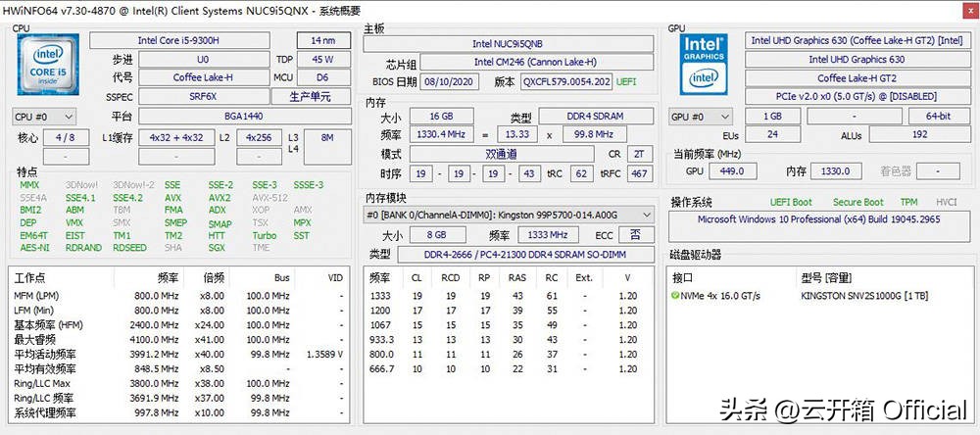Select the Intel CM246 chipset value
The image size is (980, 435).
point(537,63)
